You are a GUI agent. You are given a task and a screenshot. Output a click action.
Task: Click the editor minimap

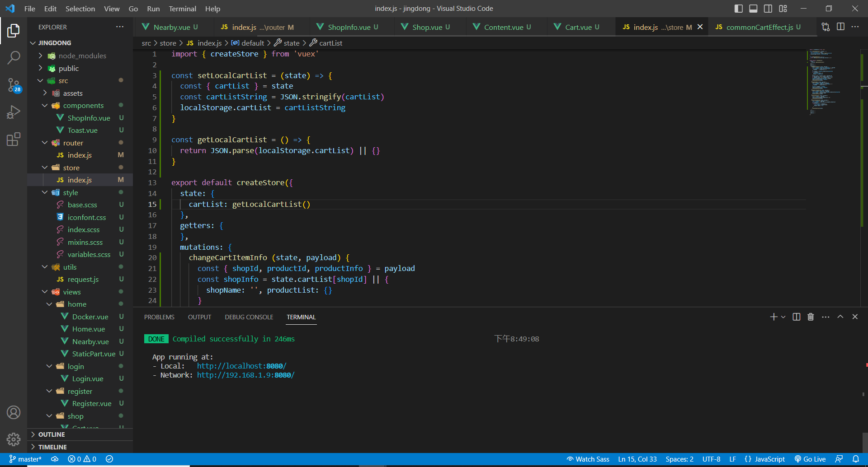tap(823, 81)
